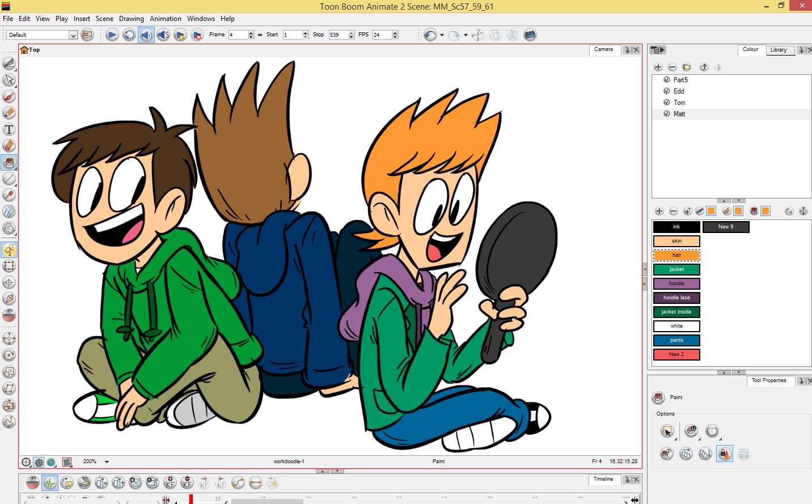This screenshot has height=504, width=812.
Task: Select the Hand (pan) tool
Action: [x=9, y=228]
